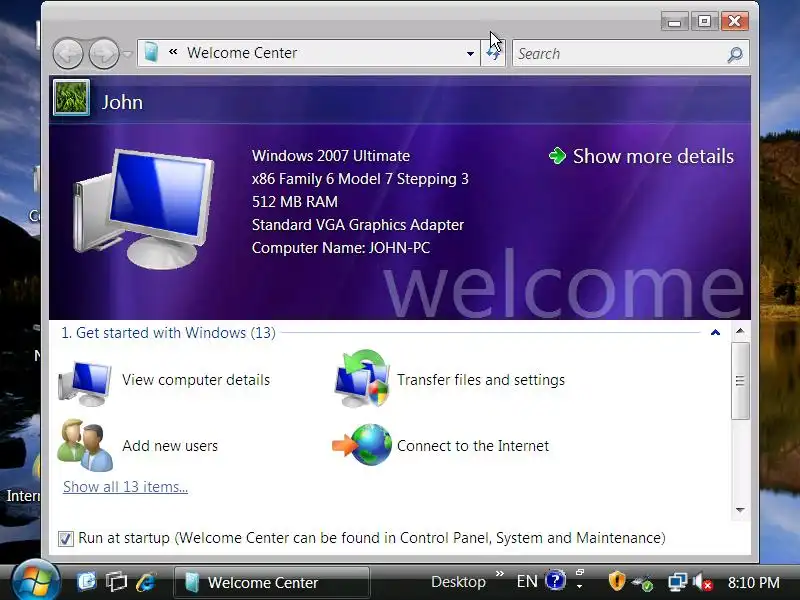Click the network connection tray icon
800x600 pixels.
pos(677,582)
